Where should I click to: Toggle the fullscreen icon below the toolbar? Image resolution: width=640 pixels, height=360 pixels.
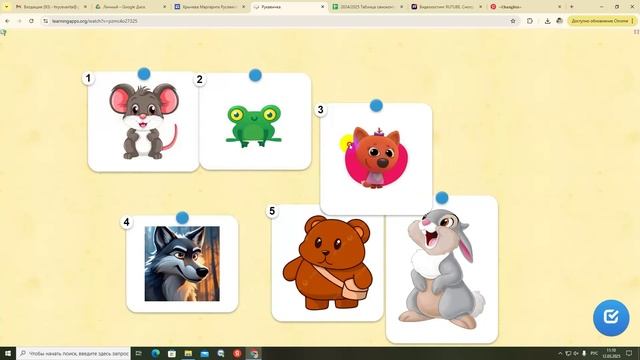point(636,32)
